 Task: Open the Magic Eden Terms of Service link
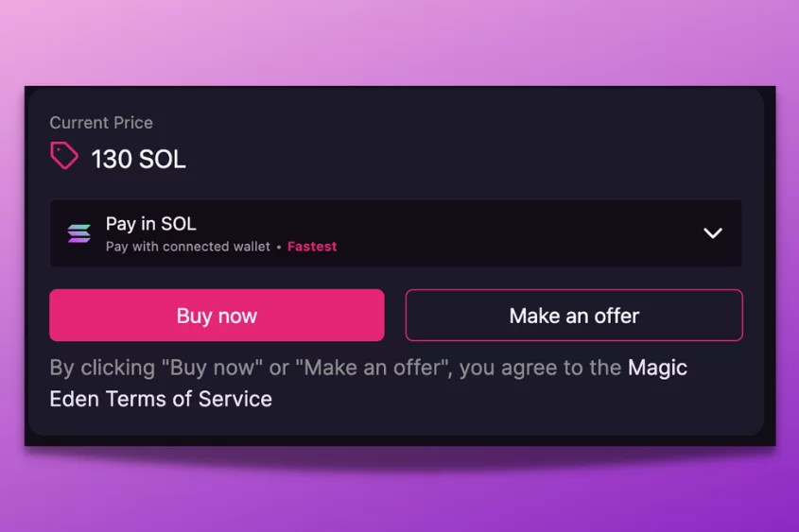657,368
